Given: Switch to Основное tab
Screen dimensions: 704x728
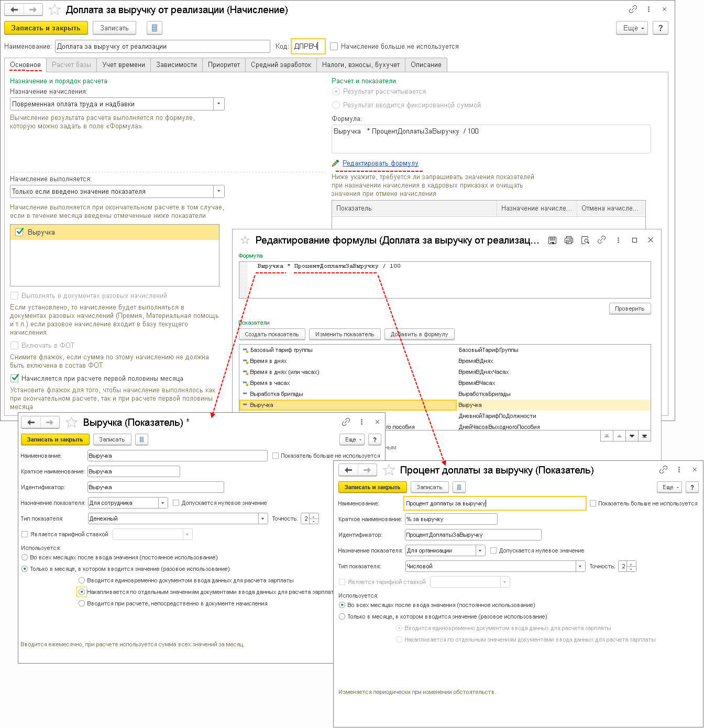Looking at the screenshot, I should pyautogui.click(x=25, y=65).
